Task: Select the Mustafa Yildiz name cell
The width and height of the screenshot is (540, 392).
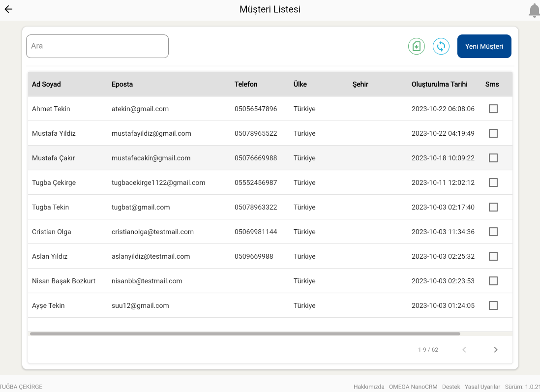Action: [54, 133]
